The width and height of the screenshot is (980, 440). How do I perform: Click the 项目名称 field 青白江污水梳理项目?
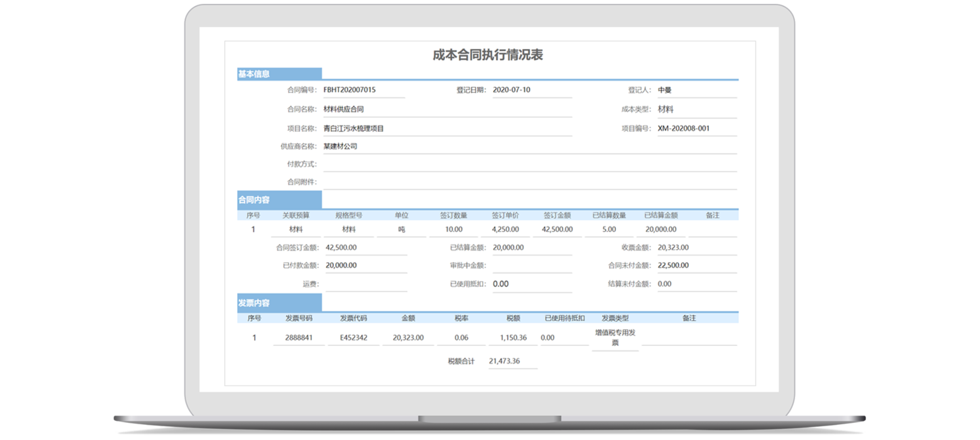tap(447, 129)
